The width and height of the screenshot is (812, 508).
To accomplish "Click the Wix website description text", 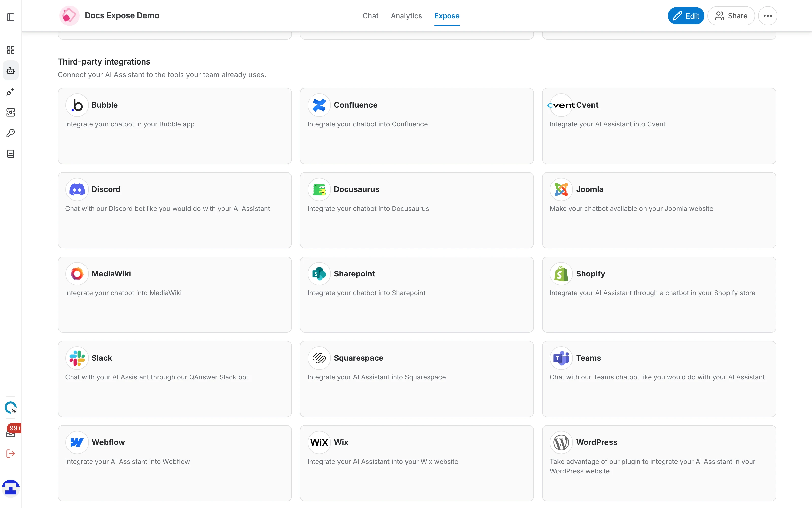I will (383, 462).
